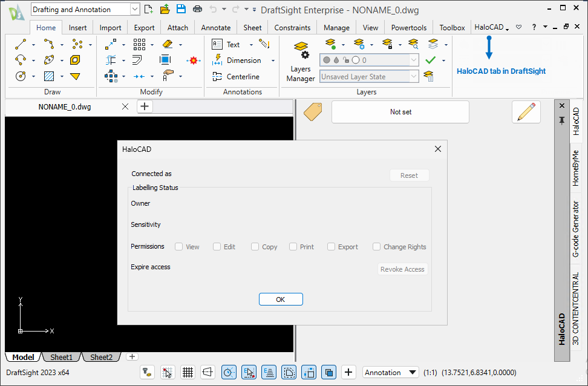Open the Annotation scale dropdown in status bar
Image resolution: width=588 pixels, height=386 pixels.
coord(413,373)
